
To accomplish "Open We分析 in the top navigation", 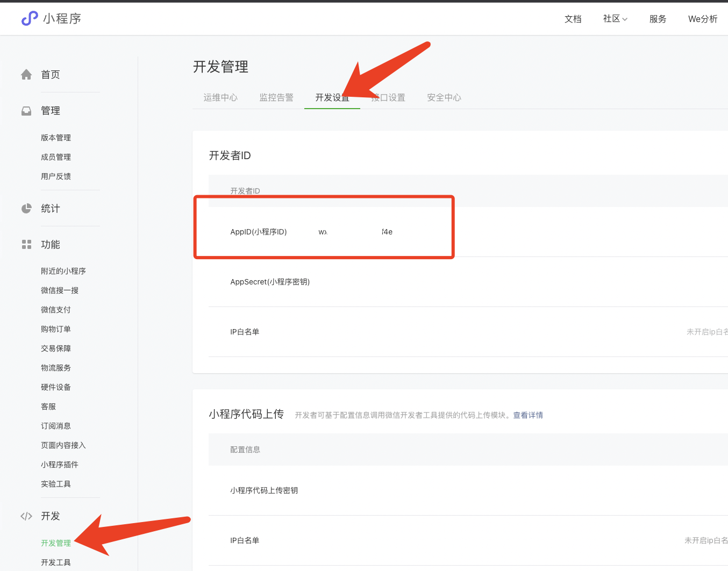I will tap(703, 19).
